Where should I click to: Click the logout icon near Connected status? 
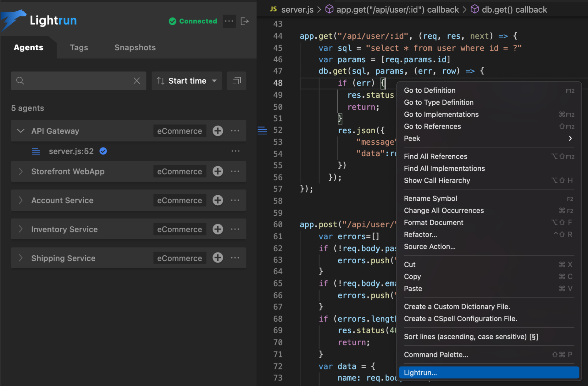coord(245,21)
